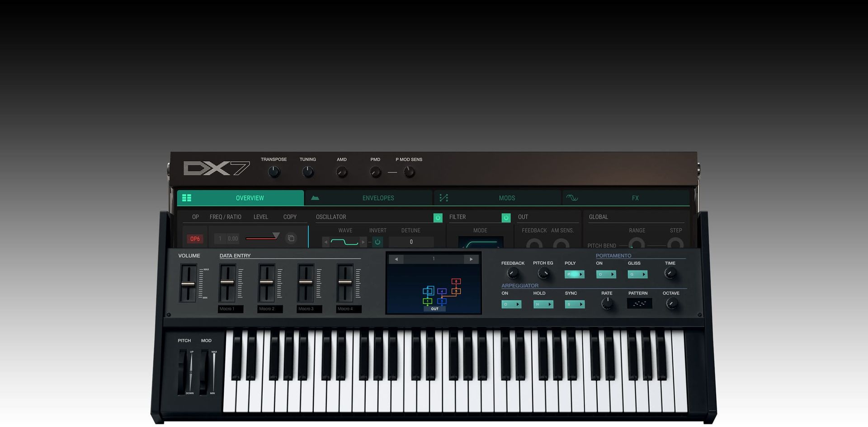Click the oscillator waveform display

pos(344,242)
